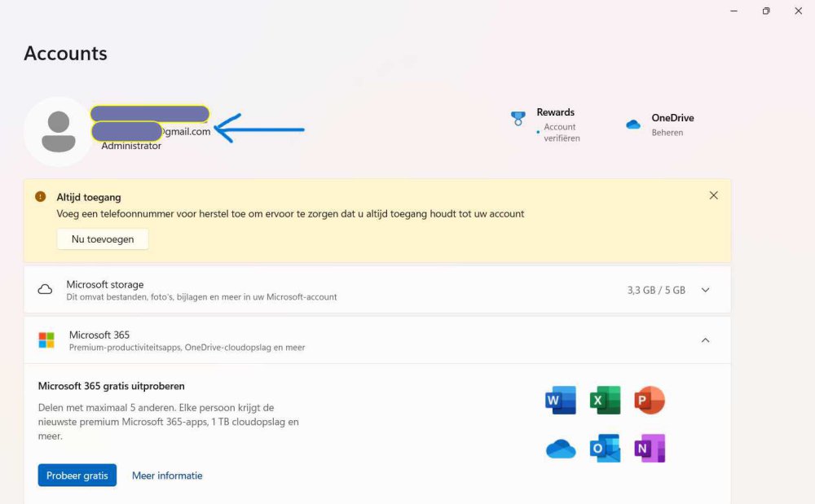Click the Beheren link under OneDrive
The image size is (815, 504).
tap(667, 133)
